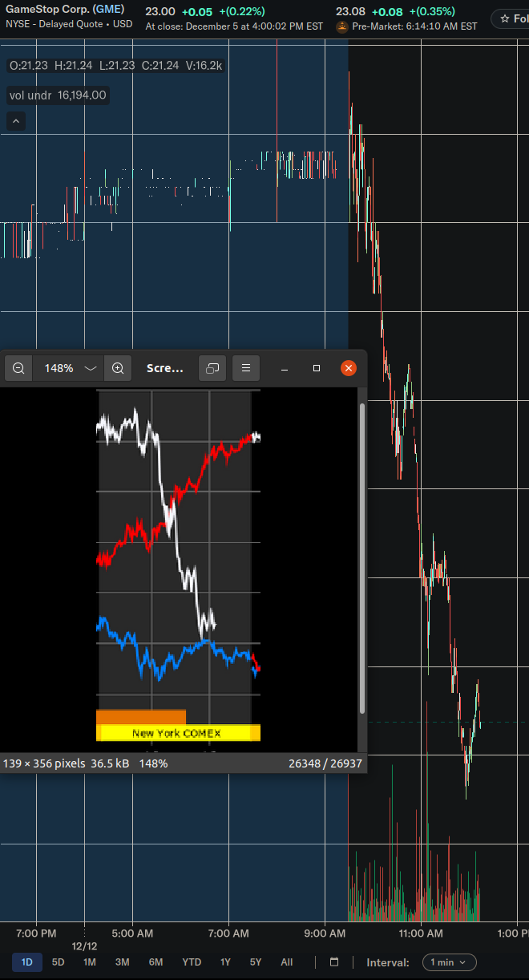Click the image viewer vertical scrollbar
Viewport: 529px width, 980px height.
tap(361, 557)
